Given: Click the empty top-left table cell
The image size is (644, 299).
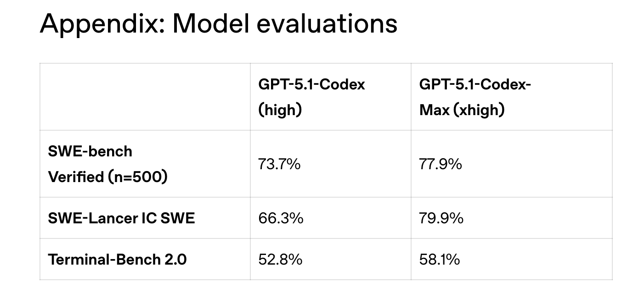Looking at the screenshot, I should point(145,97).
